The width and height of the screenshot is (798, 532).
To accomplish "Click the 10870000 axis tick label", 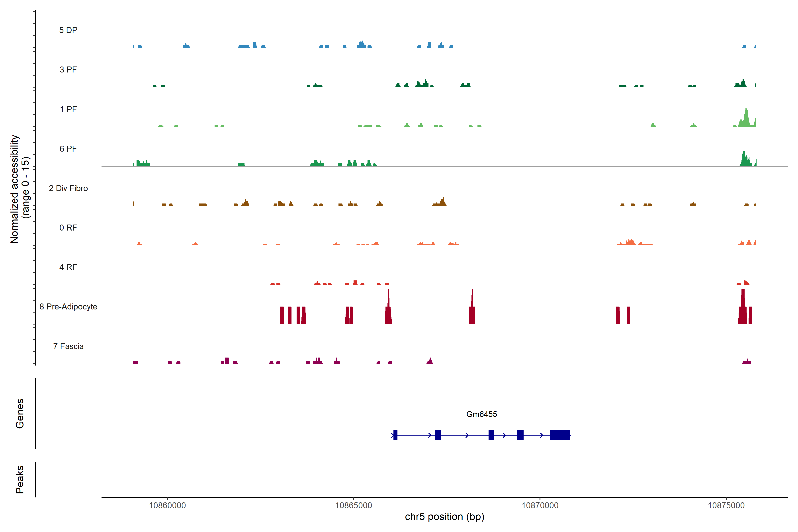I will [540, 505].
